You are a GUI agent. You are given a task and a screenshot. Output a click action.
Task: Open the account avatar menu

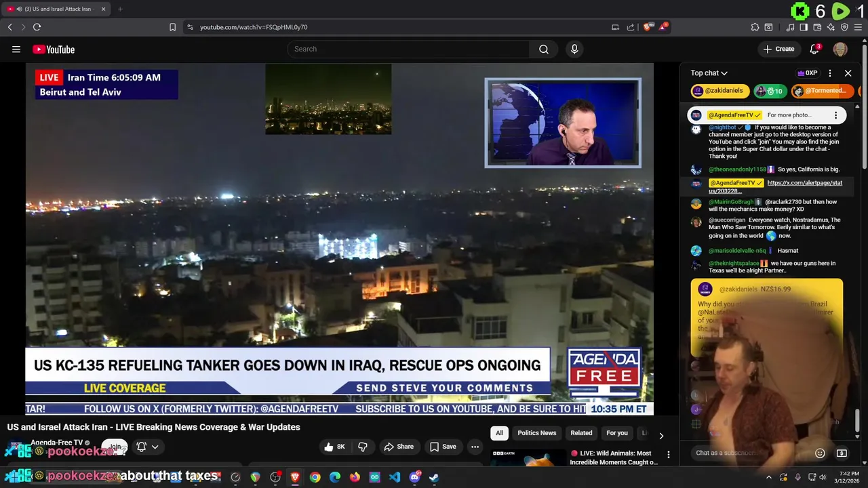click(840, 49)
